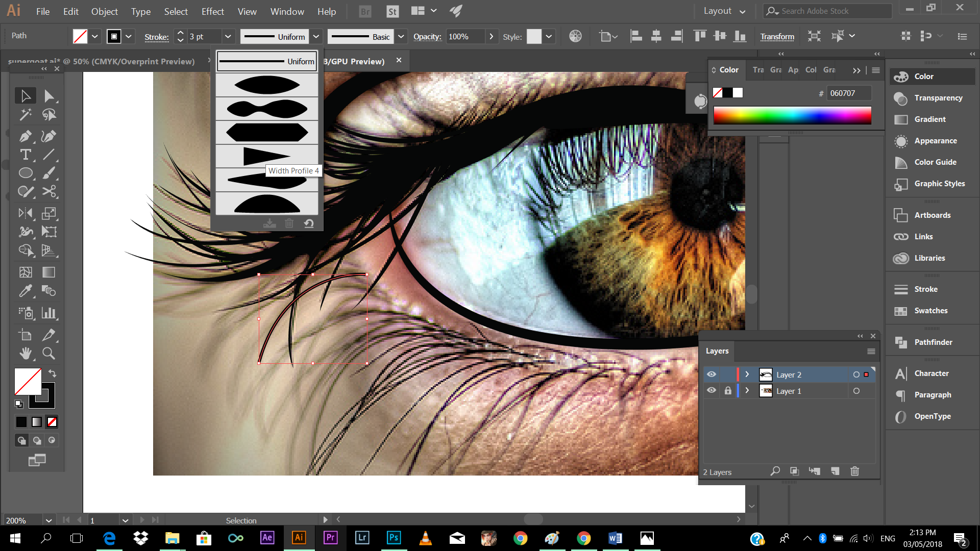This screenshot has height=551, width=980.
Task: Open the Basic brush definition dropdown
Action: point(401,36)
